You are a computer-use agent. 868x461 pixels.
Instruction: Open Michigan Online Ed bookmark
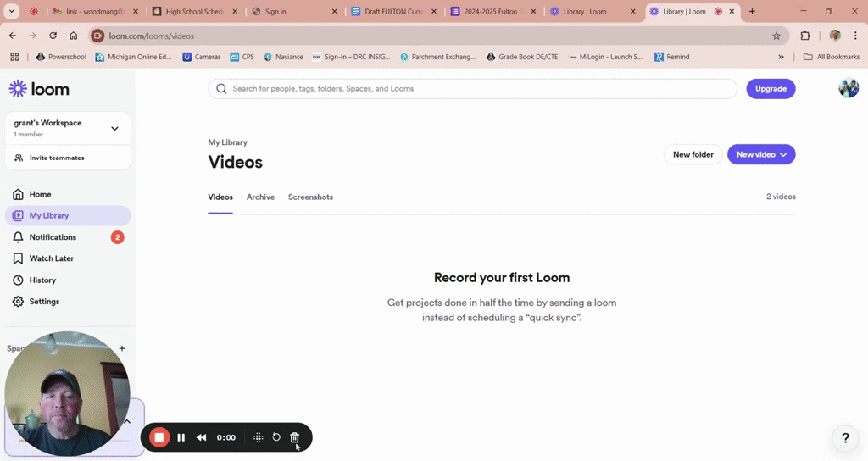133,57
